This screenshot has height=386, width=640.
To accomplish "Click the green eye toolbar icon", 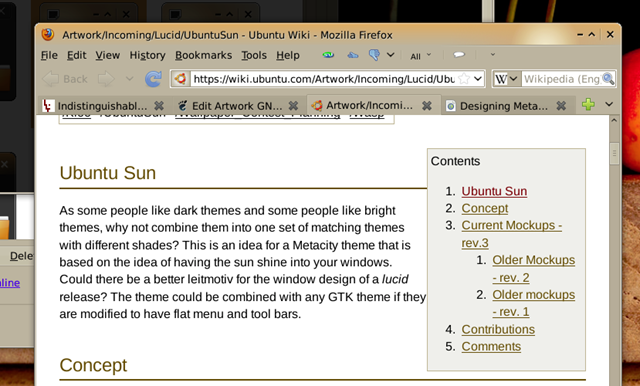I will 328,55.
